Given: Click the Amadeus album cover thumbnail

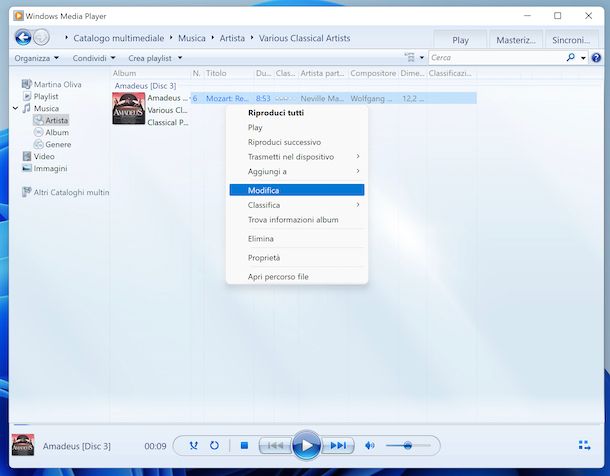Looking at the screenshot, I should coord(129,108).
